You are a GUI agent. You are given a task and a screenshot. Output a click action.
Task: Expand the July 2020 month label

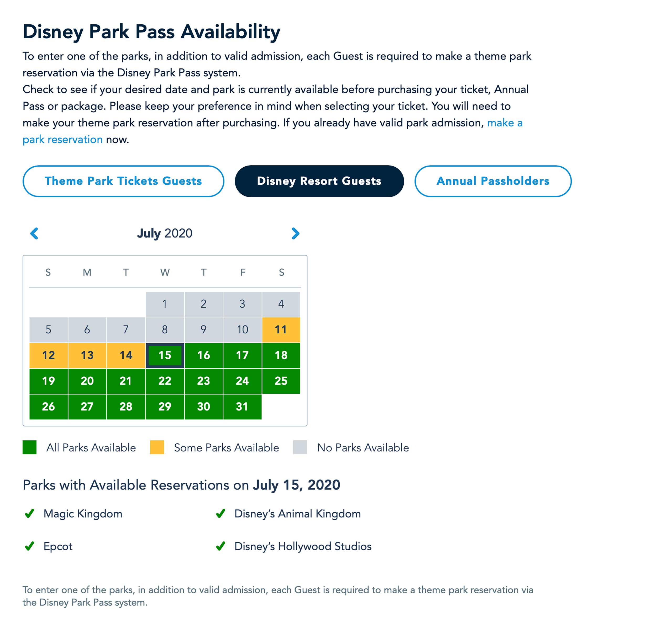164,233
